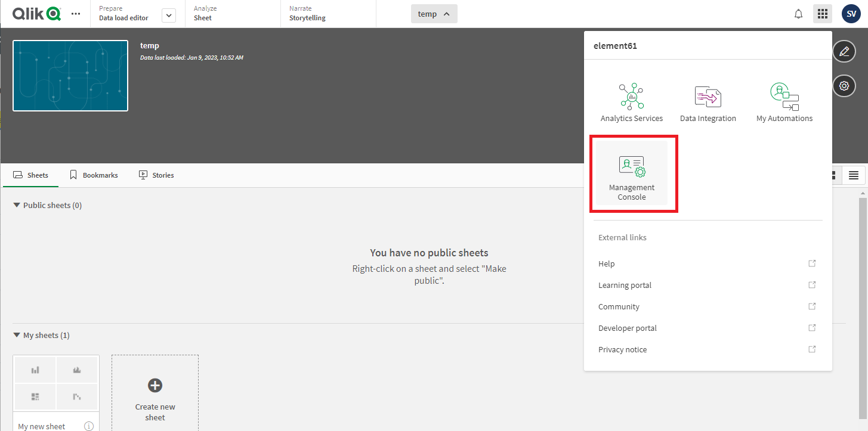Click the notifications bell
The height and width of the screenshot is (431, 868).
[x=798, y=13]
